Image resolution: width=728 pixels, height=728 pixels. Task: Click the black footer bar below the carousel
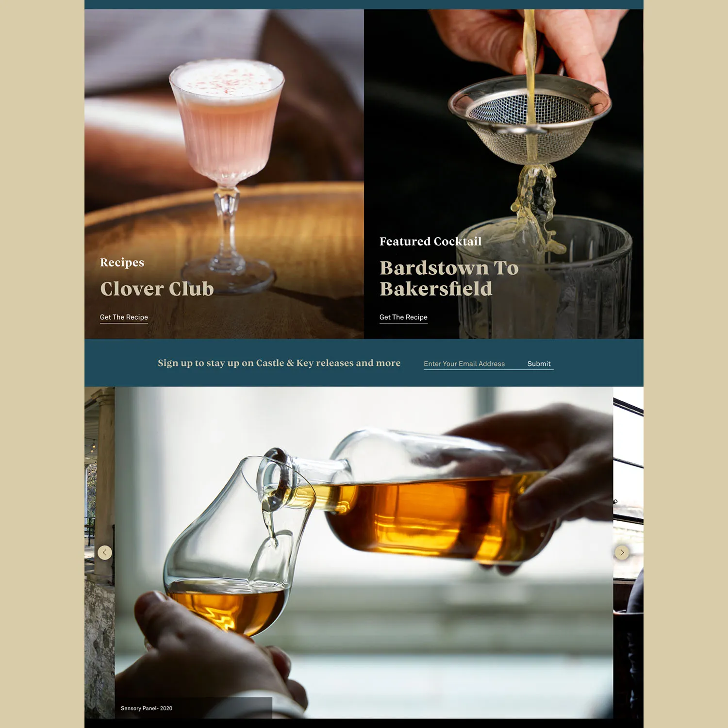click(x=364, y=723)
